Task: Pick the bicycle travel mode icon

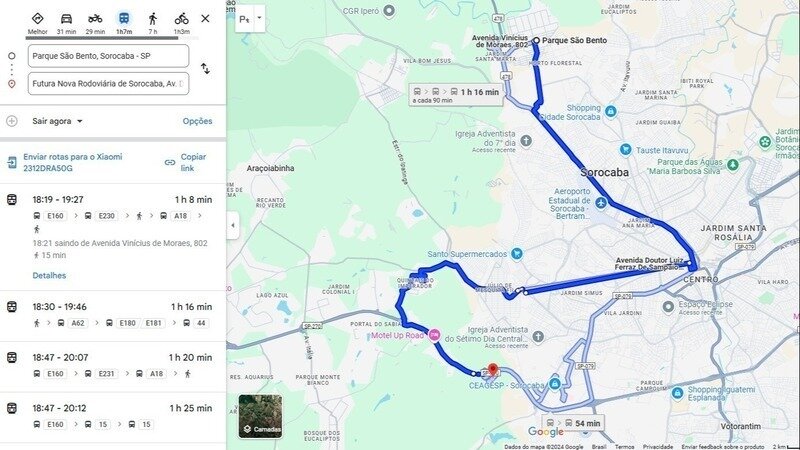Action: pos(182,19)
